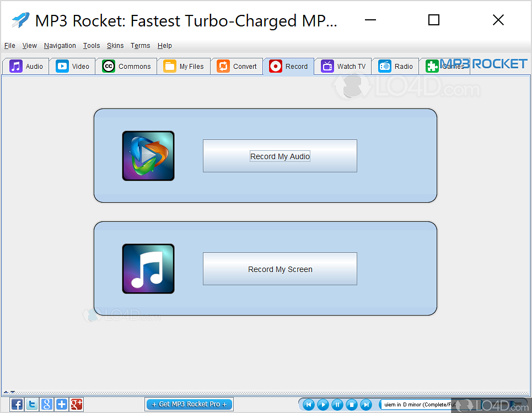Pause the playing song
The image size is (532, 413).
click(x=336, y=404)
